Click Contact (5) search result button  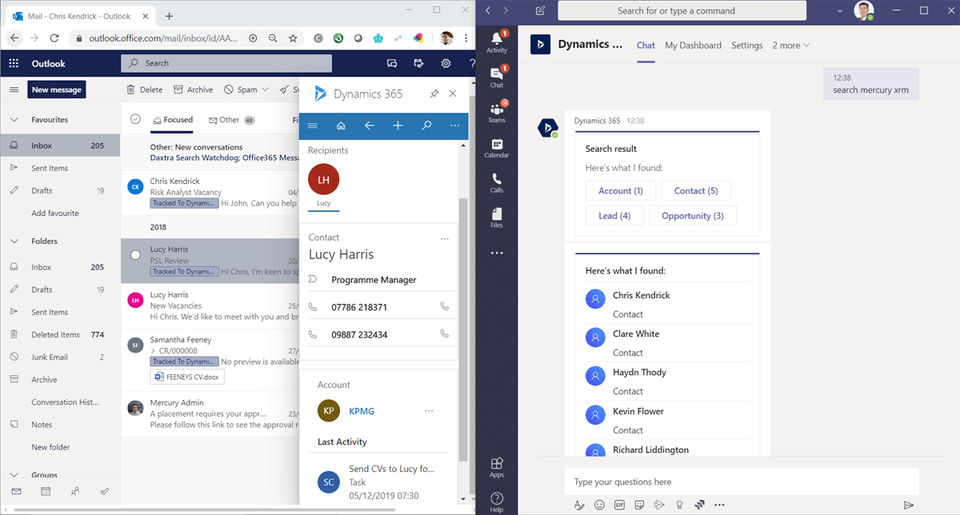pyautogui.click(x=696, y=190)
